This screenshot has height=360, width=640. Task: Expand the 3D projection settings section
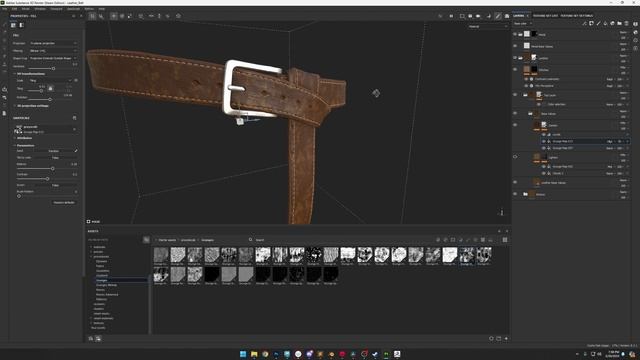[31, 106]
